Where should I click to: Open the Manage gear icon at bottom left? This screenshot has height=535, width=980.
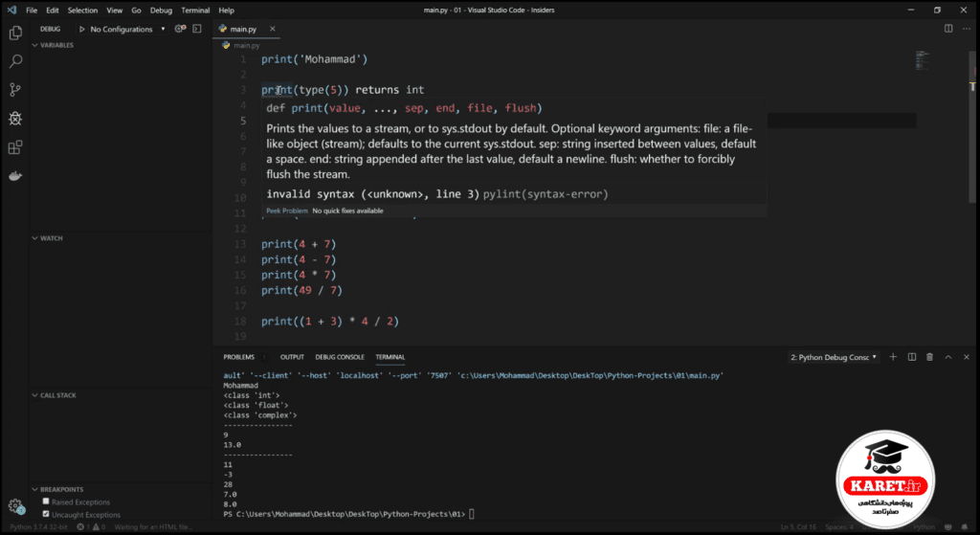pyautogui.click(x=15, y=506)
